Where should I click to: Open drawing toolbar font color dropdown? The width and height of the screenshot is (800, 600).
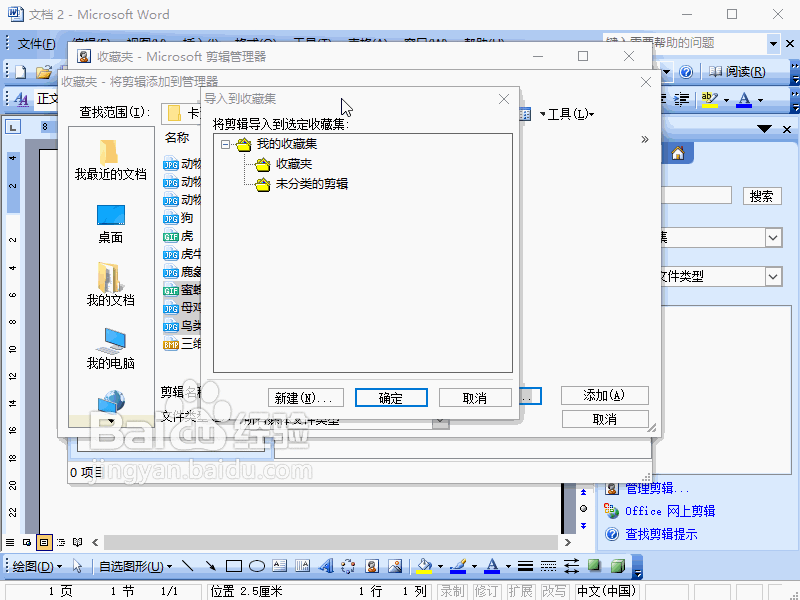click(508, 566)
